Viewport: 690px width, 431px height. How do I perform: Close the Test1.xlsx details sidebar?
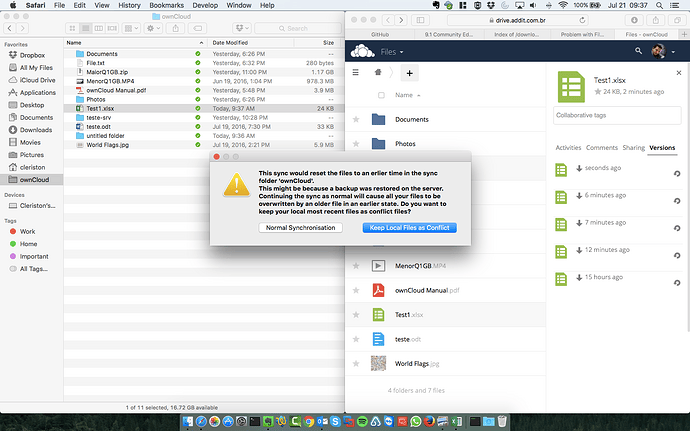click(x=679, y=75)
